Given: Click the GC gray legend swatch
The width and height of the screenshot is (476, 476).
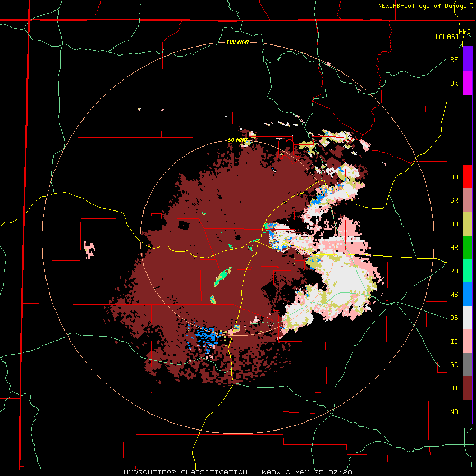Looking at the screenshot, I should pos(467,364).
